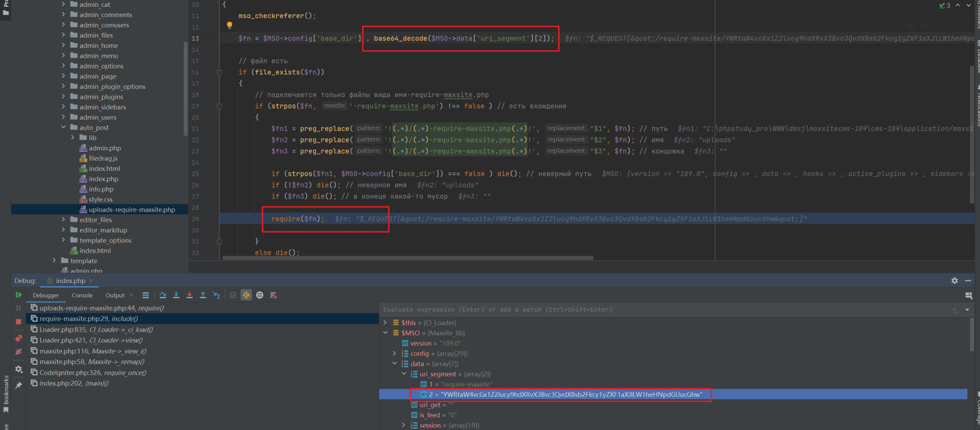Switch to the Console tab
The height and width of the screenshot is (430, 980).
coord(82,295)
